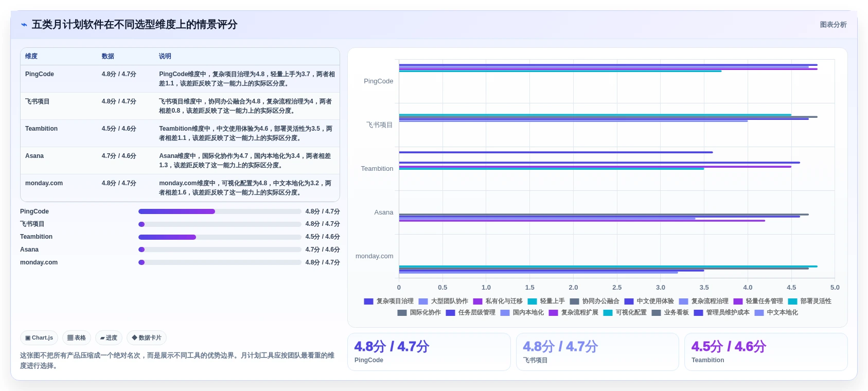Viewport: 868px width, 391px height.
Task: Select the Asana table row name
Action: [x=34, y=156]
